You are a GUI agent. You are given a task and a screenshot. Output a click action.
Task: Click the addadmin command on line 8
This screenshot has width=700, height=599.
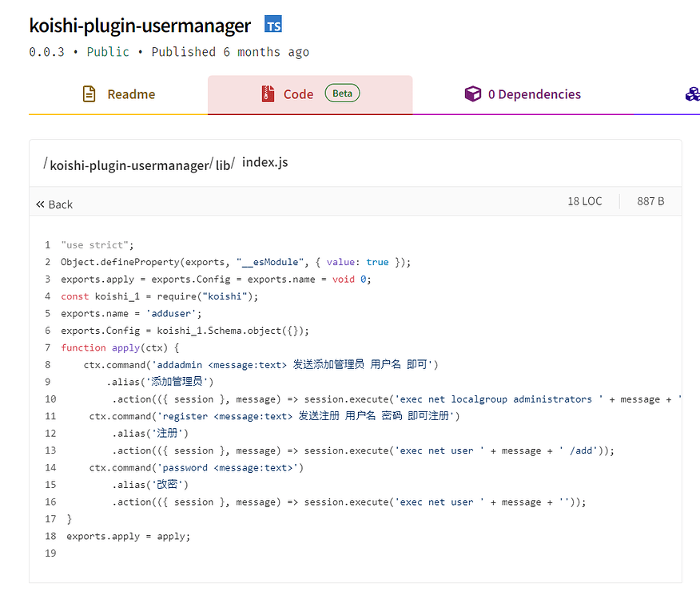pos(261,365)
